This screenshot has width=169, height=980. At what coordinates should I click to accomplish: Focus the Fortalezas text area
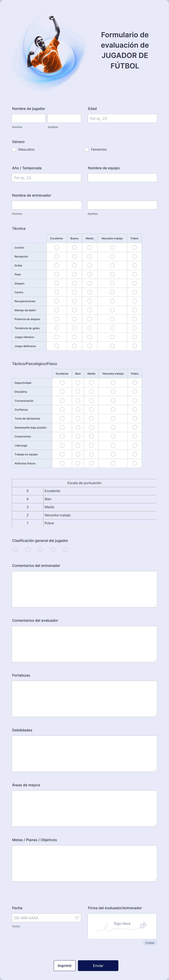[x=84, y=698]
